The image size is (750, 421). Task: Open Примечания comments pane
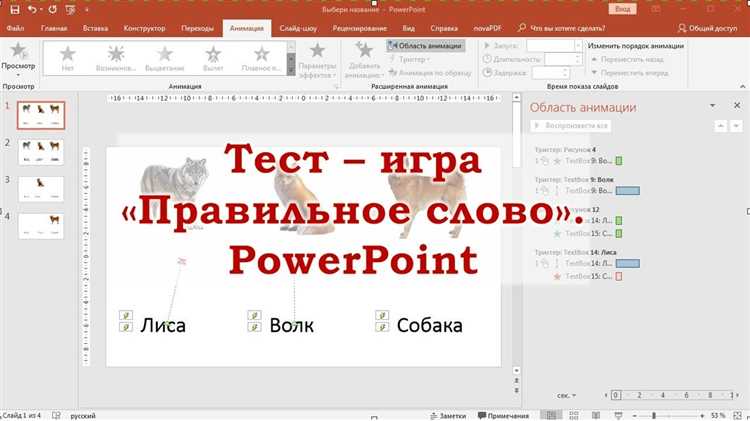point(503,416)
